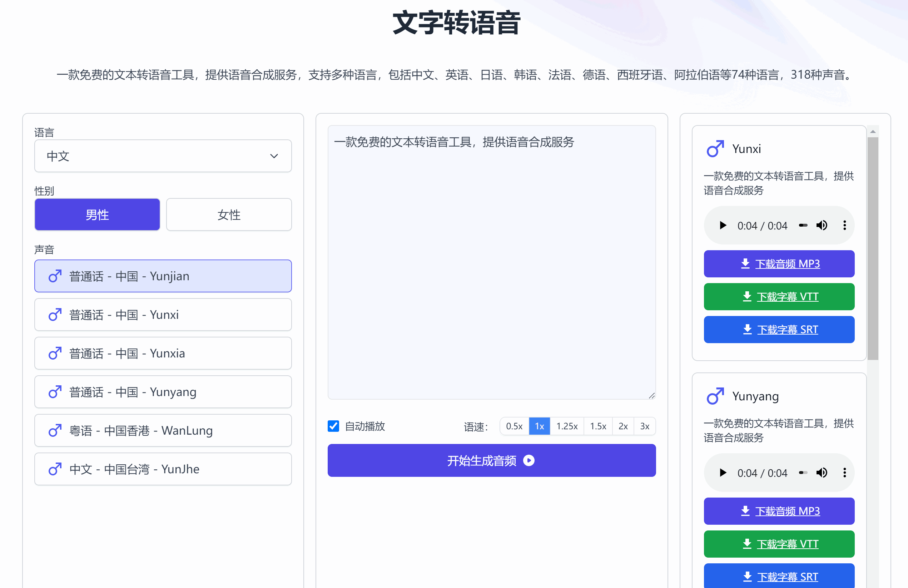Download Yunxi subtitles as SRT
908x588 pixels.
click(x=779, y=330)
